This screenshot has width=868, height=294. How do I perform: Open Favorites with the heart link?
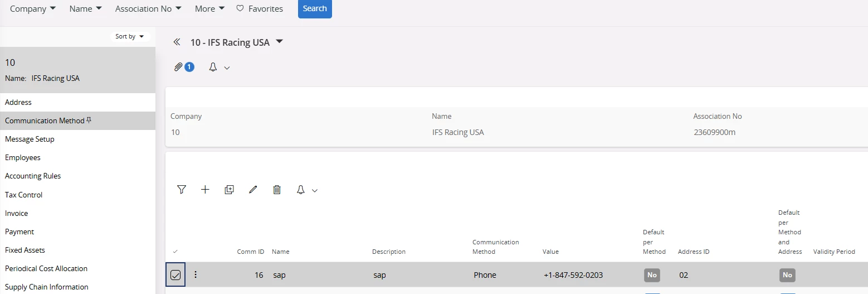pyautogui.click(x=260, y=9)
